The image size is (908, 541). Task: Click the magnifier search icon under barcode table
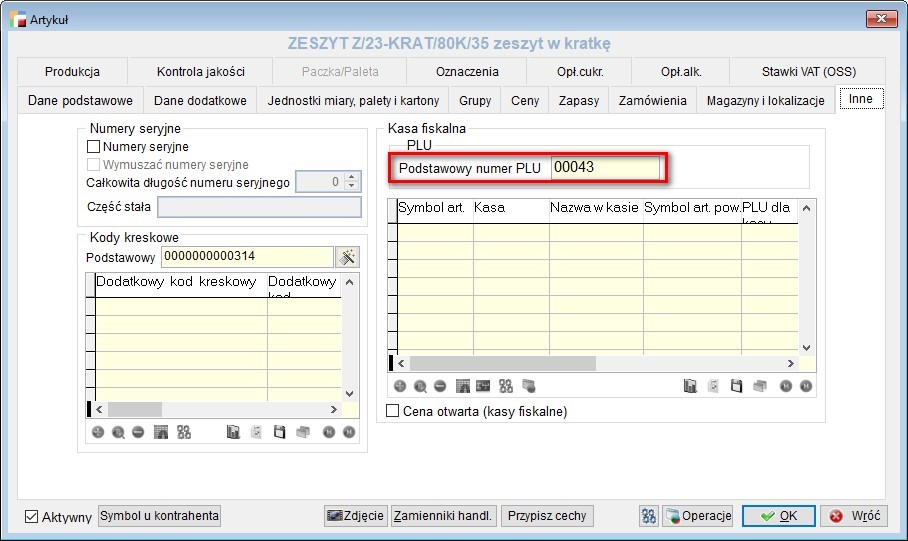(118, 432)
